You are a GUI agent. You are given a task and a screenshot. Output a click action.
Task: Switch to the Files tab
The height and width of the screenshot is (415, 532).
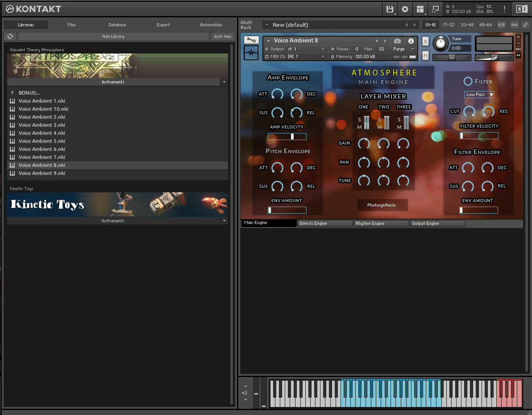point(71,25)
